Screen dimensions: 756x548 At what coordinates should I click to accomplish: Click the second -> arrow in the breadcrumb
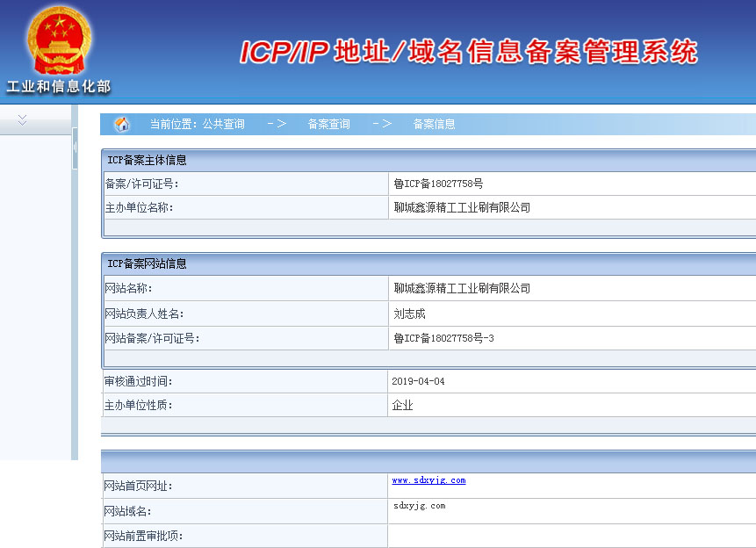[x=381, y=124]
